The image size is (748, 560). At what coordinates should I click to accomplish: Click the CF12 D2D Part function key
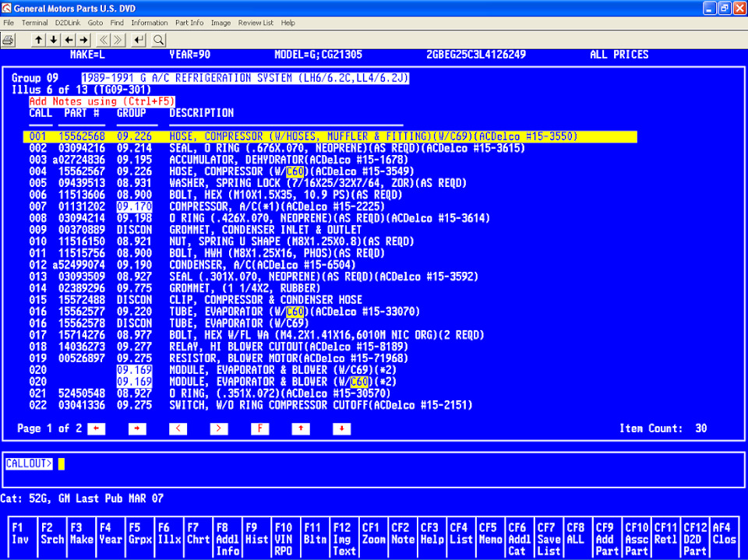695,537
